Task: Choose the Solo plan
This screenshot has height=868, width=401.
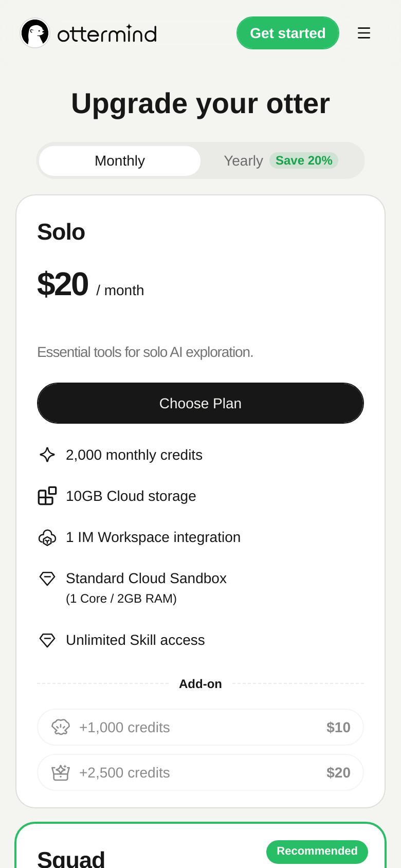Action: click(x=200, y=403)
